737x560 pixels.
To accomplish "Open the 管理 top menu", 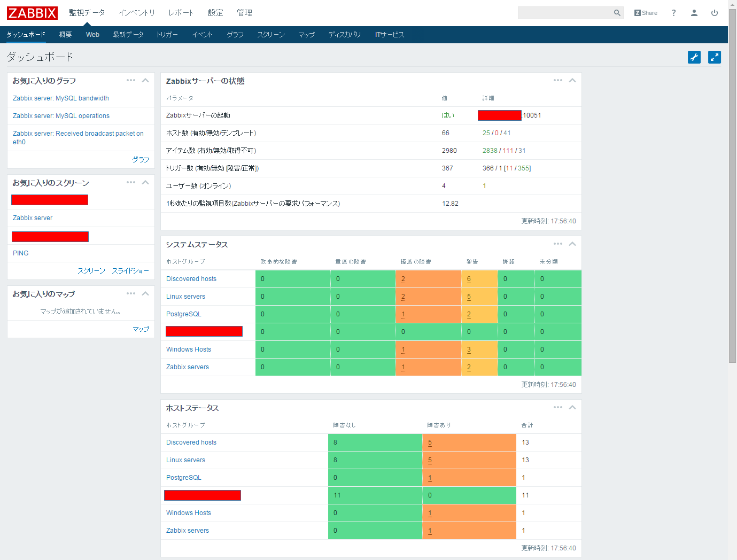I will [245, 13].
